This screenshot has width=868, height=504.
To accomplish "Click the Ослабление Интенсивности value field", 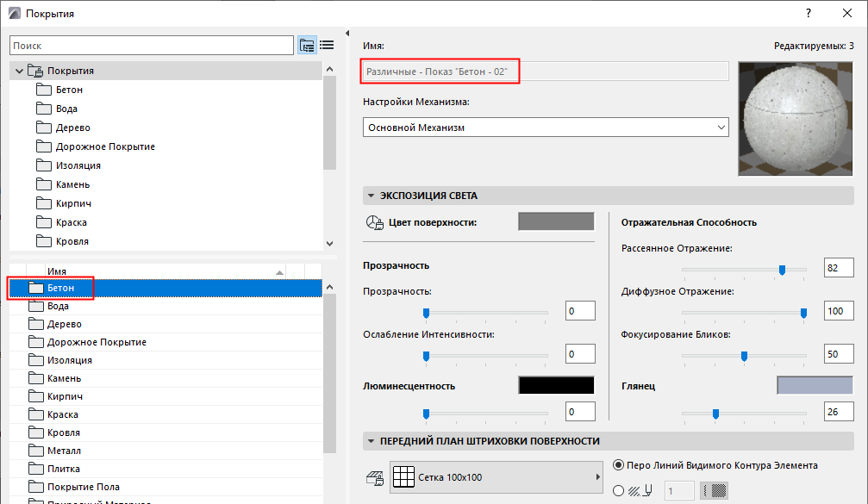I will 580,354.
